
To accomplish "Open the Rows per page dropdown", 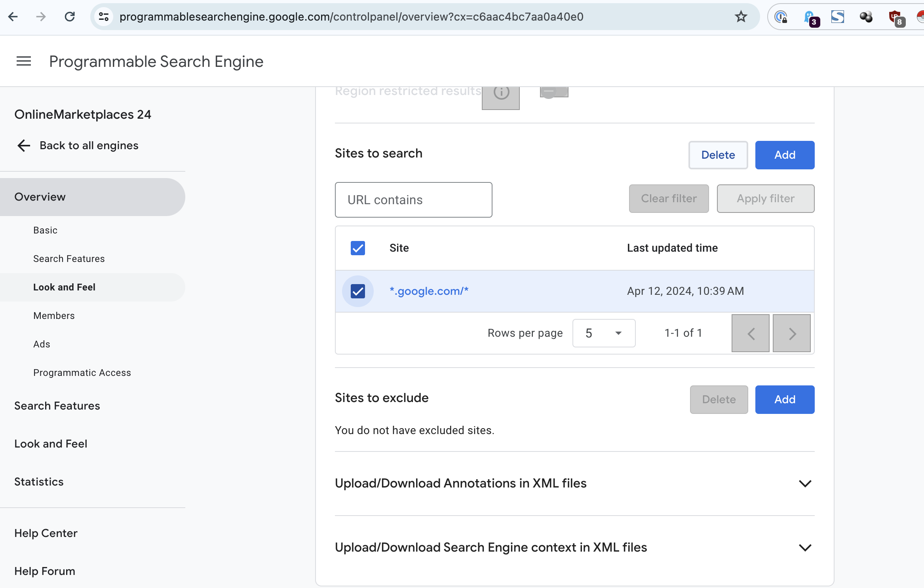I will (603, 333).
